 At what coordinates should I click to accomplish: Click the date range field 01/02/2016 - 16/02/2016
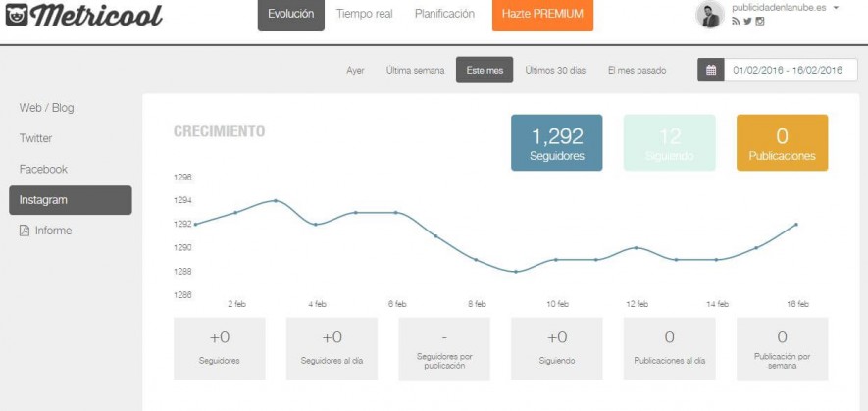[x=791, y=70]
